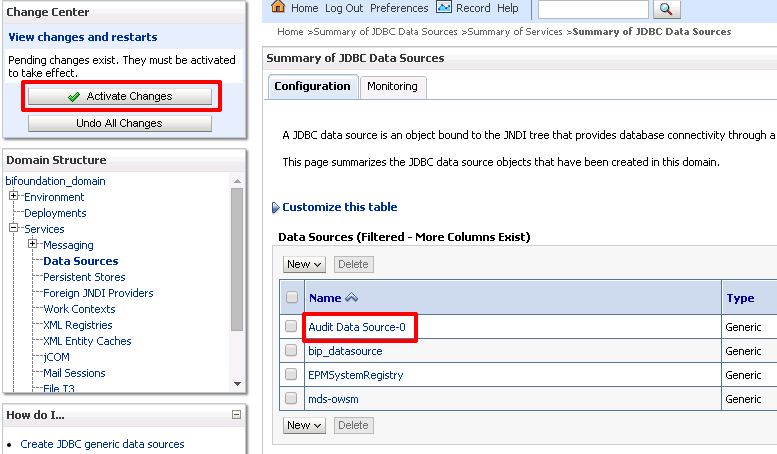
Task: Collapse the Services tree node
Action: point(14,229)
